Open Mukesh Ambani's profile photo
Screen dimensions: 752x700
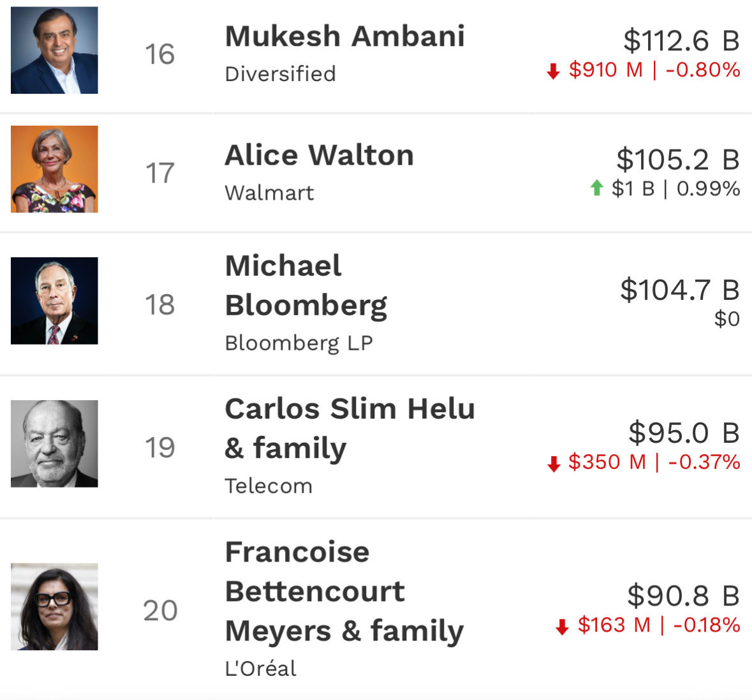tap(54, 50)
